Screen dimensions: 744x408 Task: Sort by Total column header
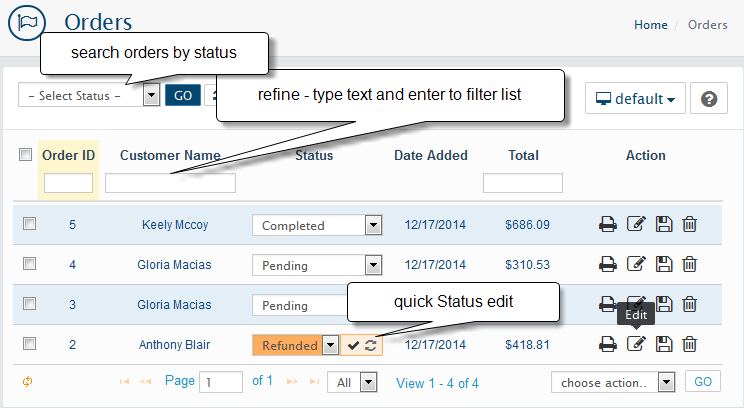click(x=523, y=155)
